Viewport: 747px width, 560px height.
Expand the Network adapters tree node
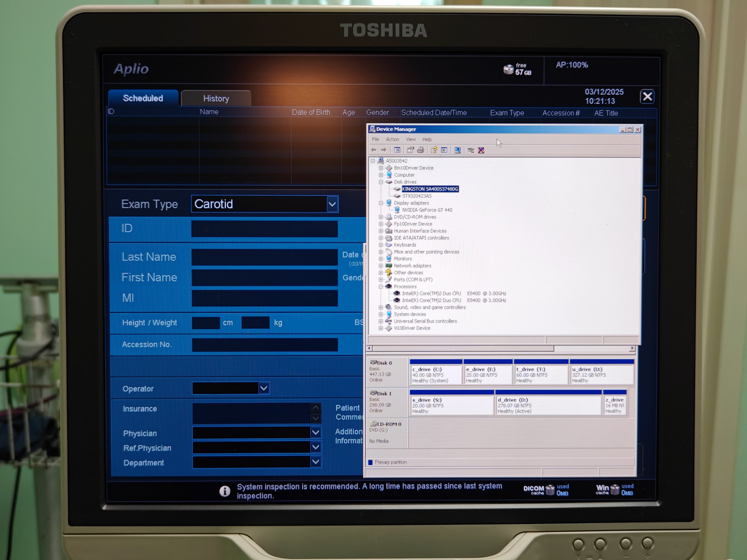pyautogui.click(x=381, y=266)
